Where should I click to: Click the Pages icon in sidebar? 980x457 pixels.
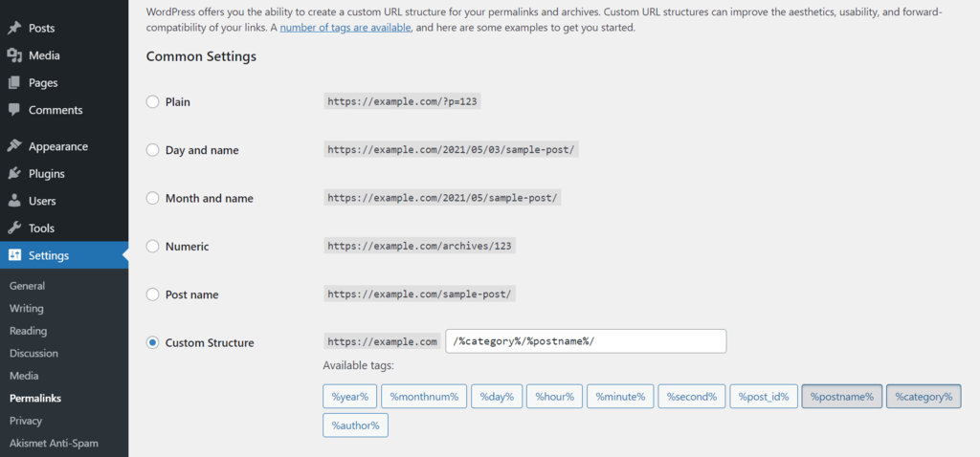15,82
